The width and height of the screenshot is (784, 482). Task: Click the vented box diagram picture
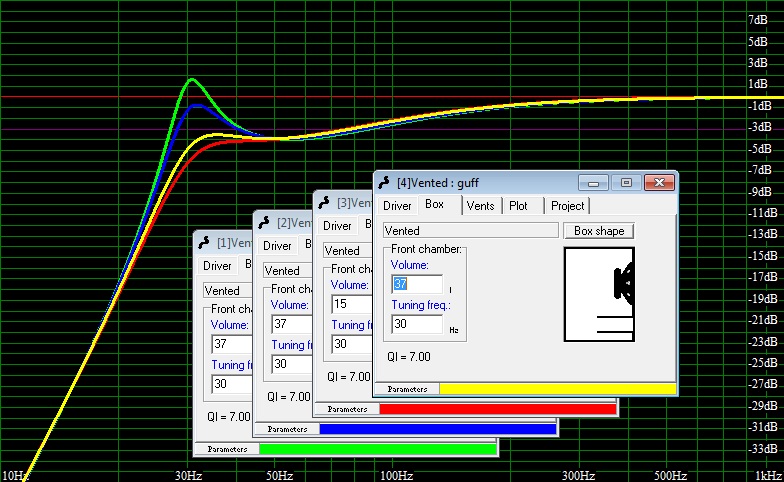pyautogui.click(x=599, y=294)
